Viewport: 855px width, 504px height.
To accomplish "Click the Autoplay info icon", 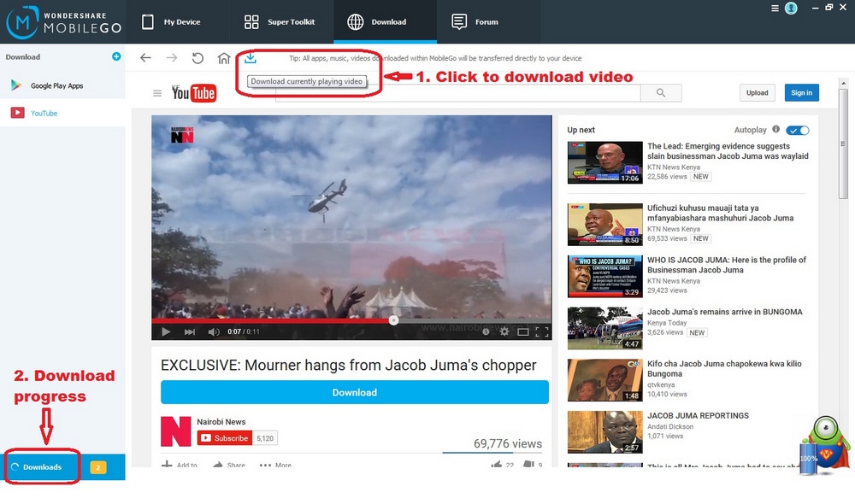I will point(775,129).
